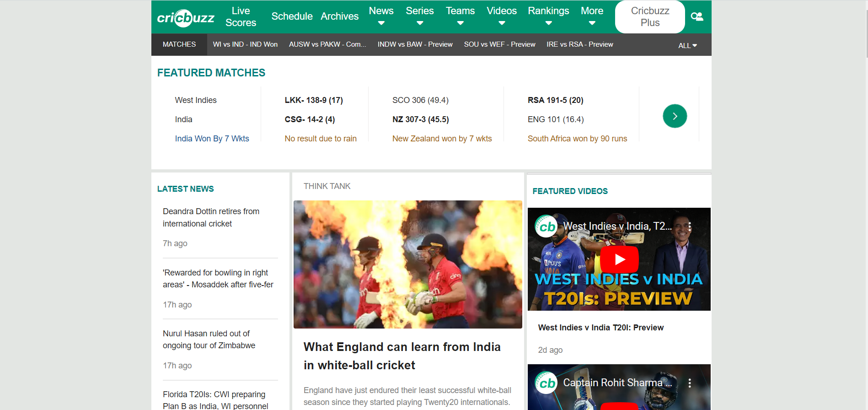Viewport: 868px width, 410px height.
Task: Click the Cricbuzz Plus button
Action: pyautogui.click(x=650, y=17)
